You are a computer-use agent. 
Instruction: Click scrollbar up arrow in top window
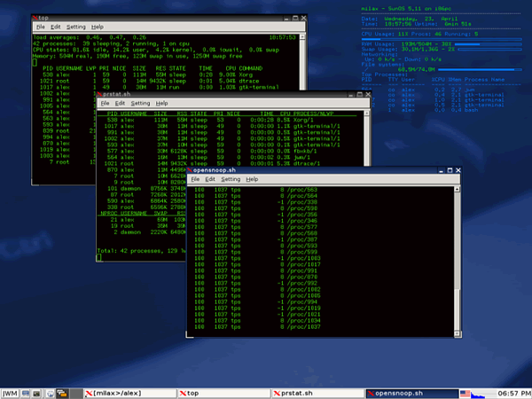tap(302, 36)
